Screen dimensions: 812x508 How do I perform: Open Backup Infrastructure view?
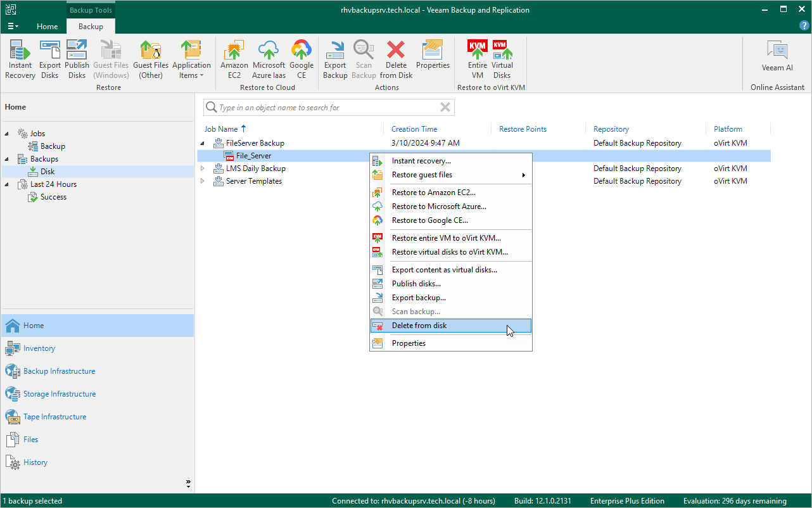click(x=98, y=371)
